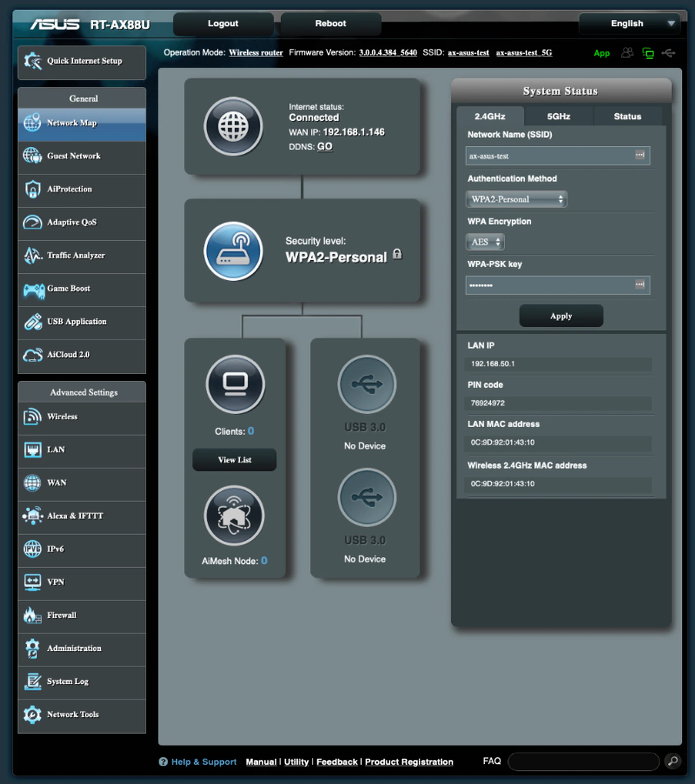Image resolution: width=695 pixels, height=784 pixels.
Task: Open the Status tab in System Status
Action: [x=628, y=116]
